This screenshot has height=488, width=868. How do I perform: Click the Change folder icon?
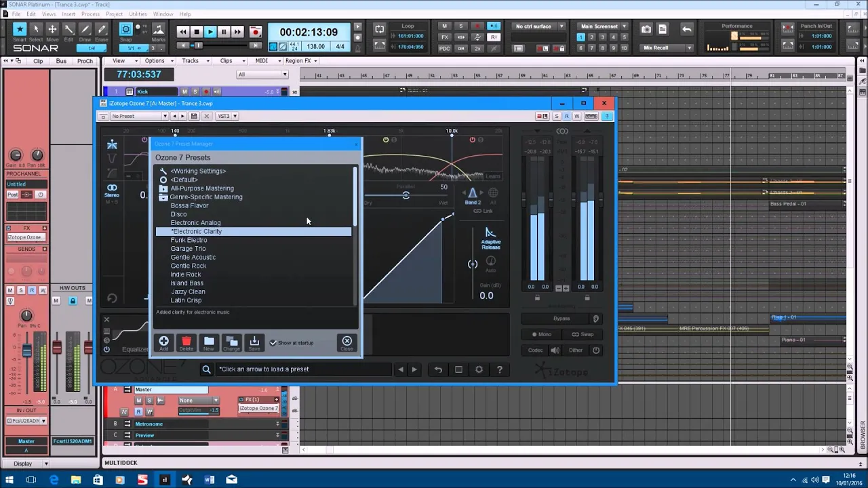(x=231, y=343)
